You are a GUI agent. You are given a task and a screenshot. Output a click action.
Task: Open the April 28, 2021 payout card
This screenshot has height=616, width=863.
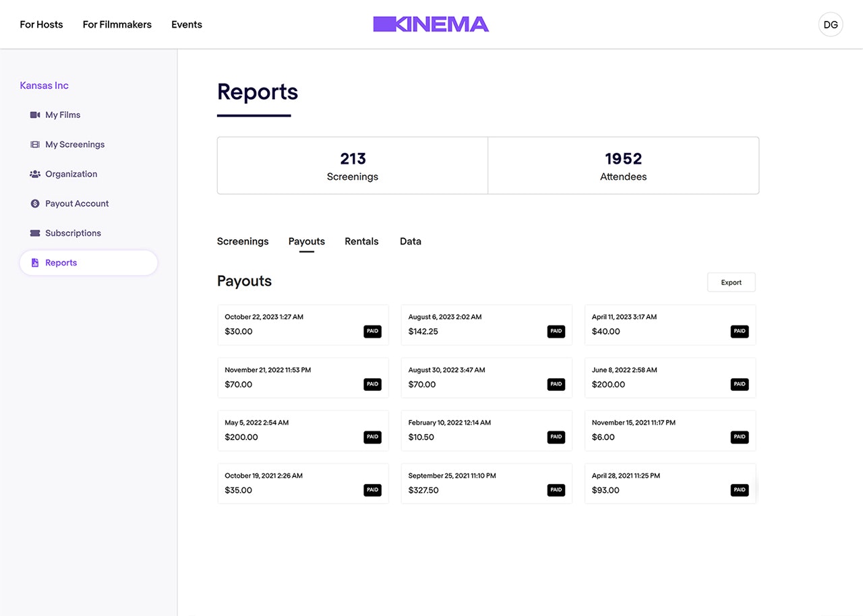point(670,483)
